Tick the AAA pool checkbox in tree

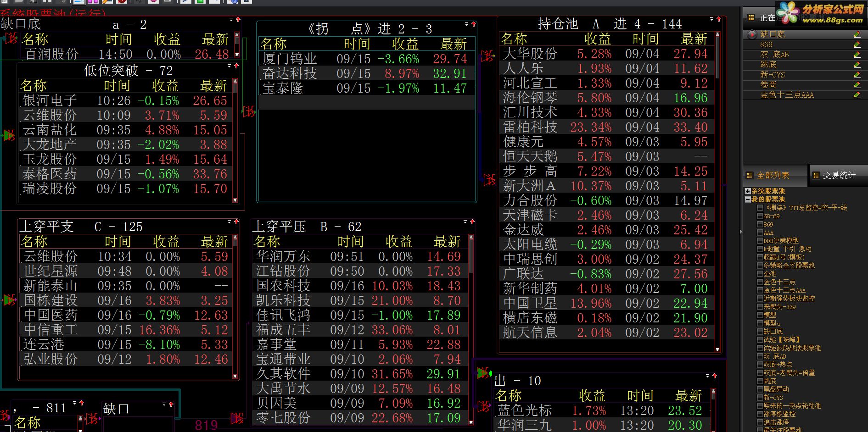pyautogui.click(x=760, y=233)
